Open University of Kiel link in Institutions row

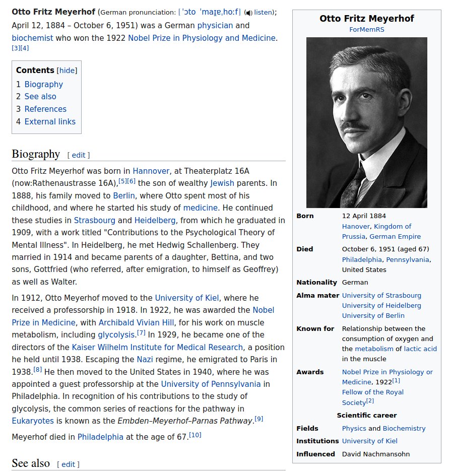pos(369,441)
